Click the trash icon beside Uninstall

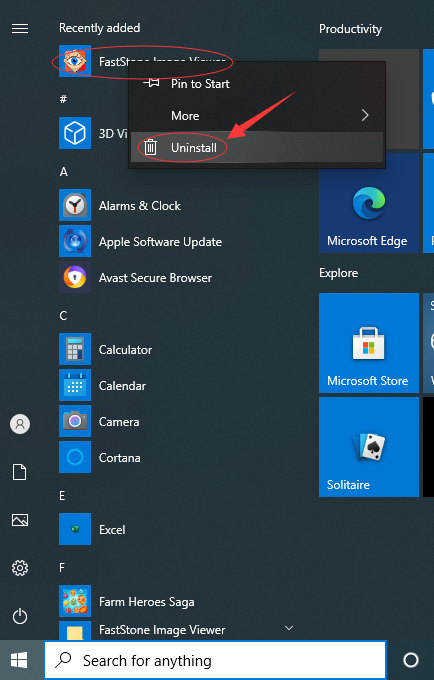150,147
